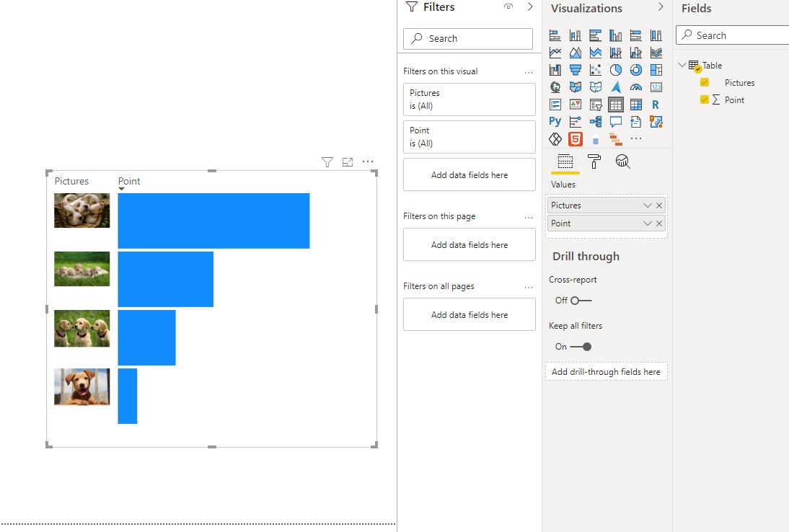Select the KPI visual
The image size is (789, 532).
point(575,105)
